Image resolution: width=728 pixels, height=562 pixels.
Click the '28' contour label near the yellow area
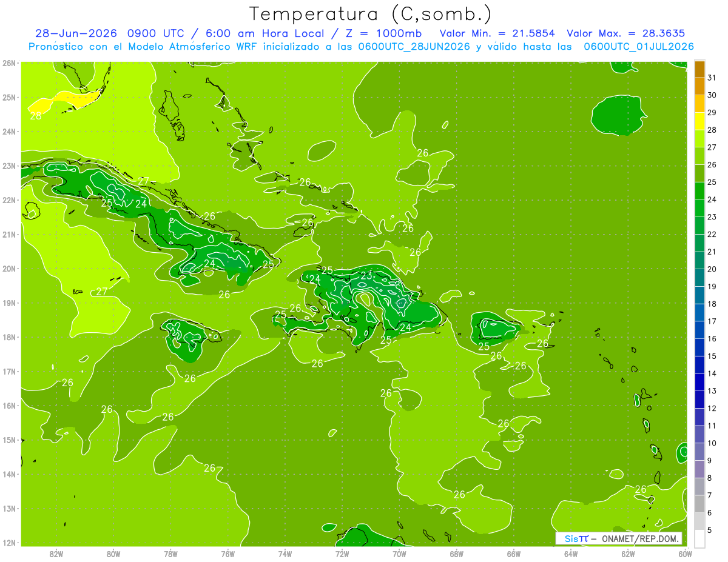36,116
